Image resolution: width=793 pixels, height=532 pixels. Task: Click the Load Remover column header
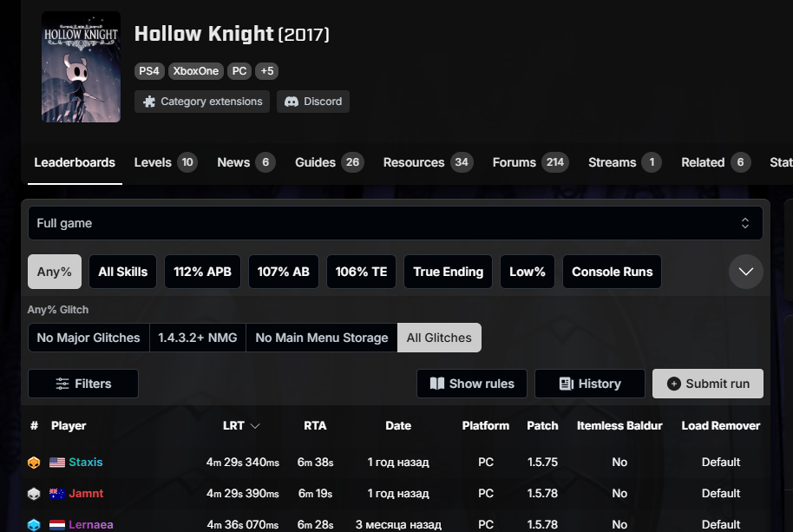721,426
